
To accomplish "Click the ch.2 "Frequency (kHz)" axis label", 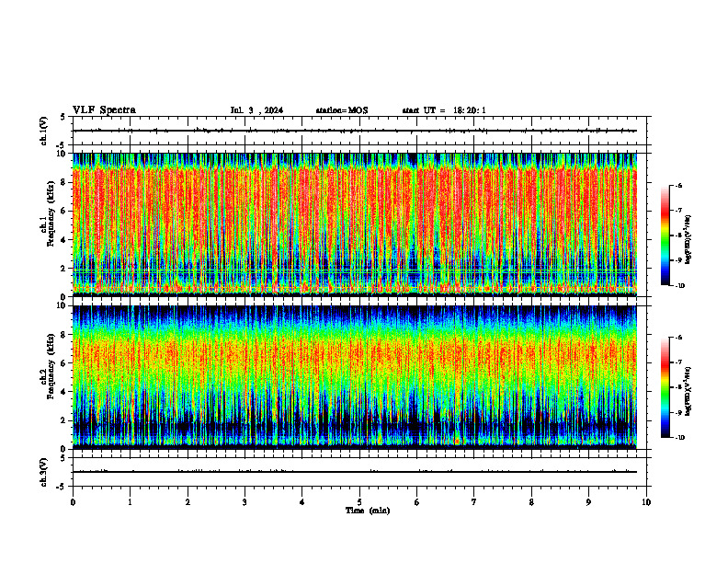I will 51,366.
